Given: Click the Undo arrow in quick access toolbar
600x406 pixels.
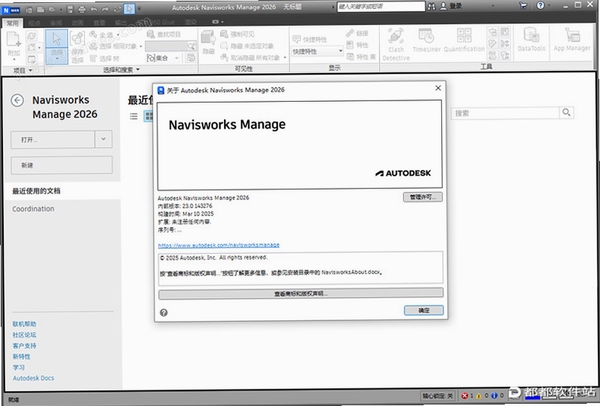Looking at the screenshot, I should (94, 10).
